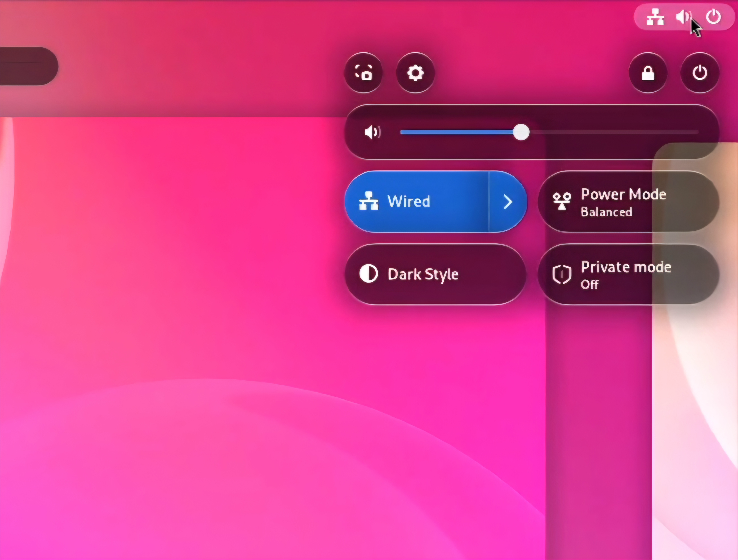Viewport: 738px width, 560px height.
Task: Toggle Power Mode Balanced tile
Action: 628,202
